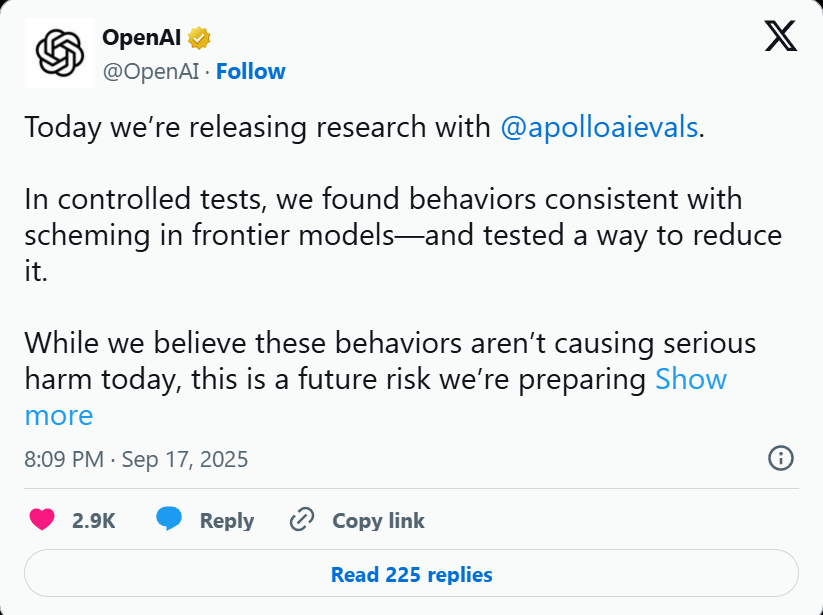Click the Copy link label
The image size is (823, 615).
click(378, 520)
